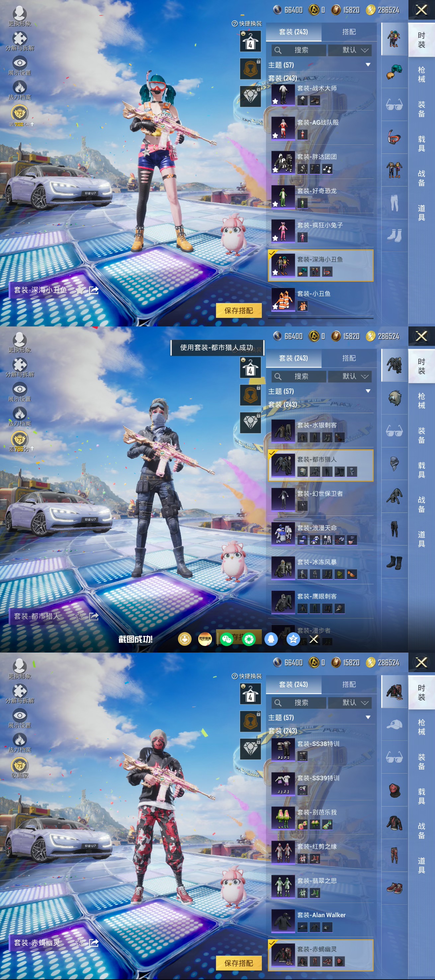The height and width of the screenshot is (980, 435).
Task: Click search field above 套装-SS38特训 list
Action: coord(299,703)
